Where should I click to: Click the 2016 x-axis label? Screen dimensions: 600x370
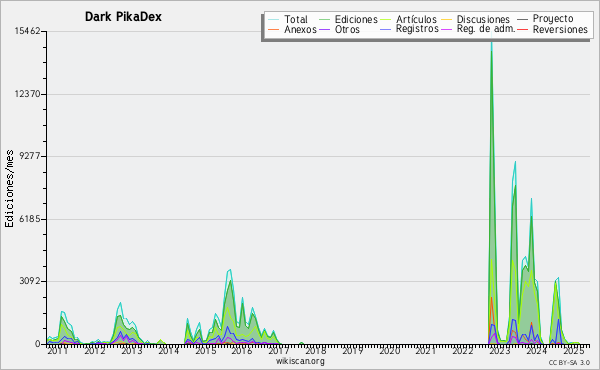pos(242,350)
